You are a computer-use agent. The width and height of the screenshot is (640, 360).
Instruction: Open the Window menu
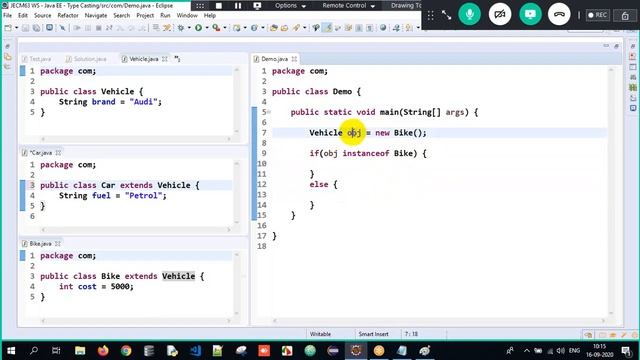click(187, 16)
